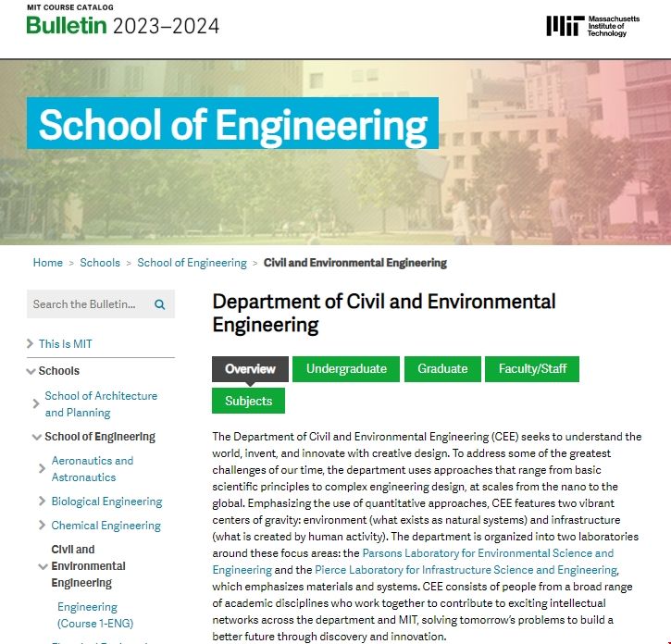Open Engineering (Course 1-ENG) sidebar link
Image resolution: width=671 pixels, height=644 pixels.
coord(87,615)
